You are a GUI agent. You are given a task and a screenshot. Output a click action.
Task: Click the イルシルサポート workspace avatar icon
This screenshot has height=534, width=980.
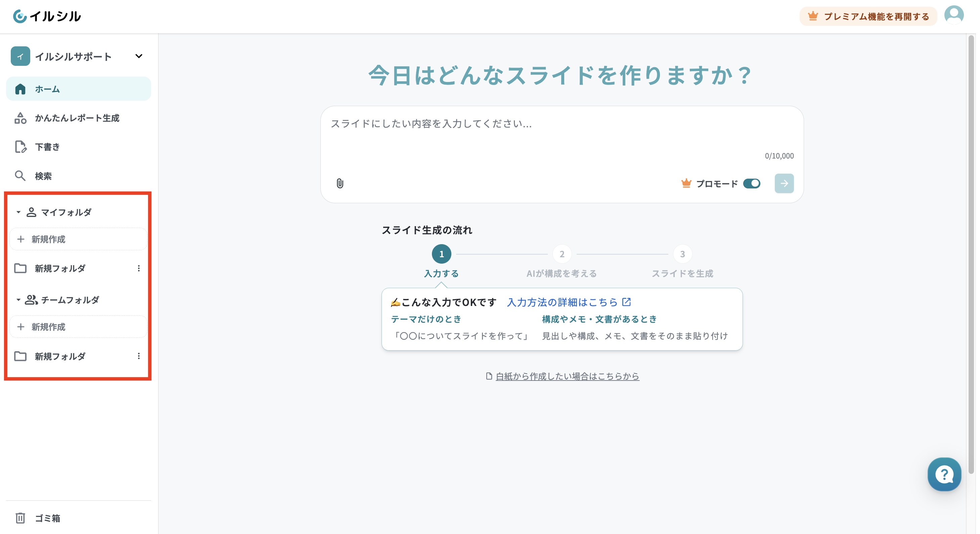pos(20,56)
